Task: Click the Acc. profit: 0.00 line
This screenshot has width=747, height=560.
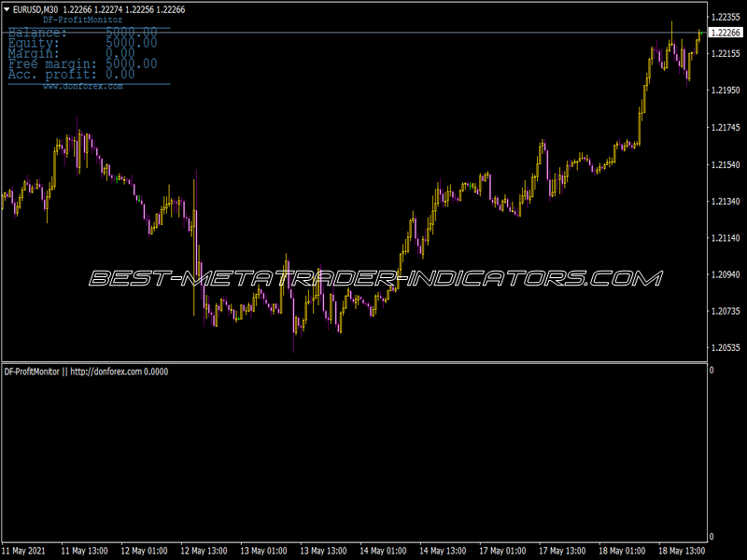Action: pos(72,75)
